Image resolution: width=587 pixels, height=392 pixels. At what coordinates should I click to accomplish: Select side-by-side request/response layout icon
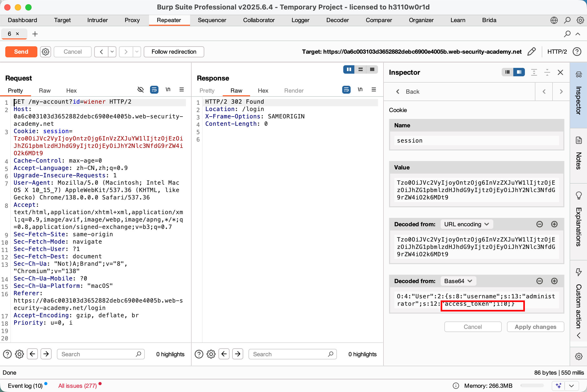[x=349, y=69]
